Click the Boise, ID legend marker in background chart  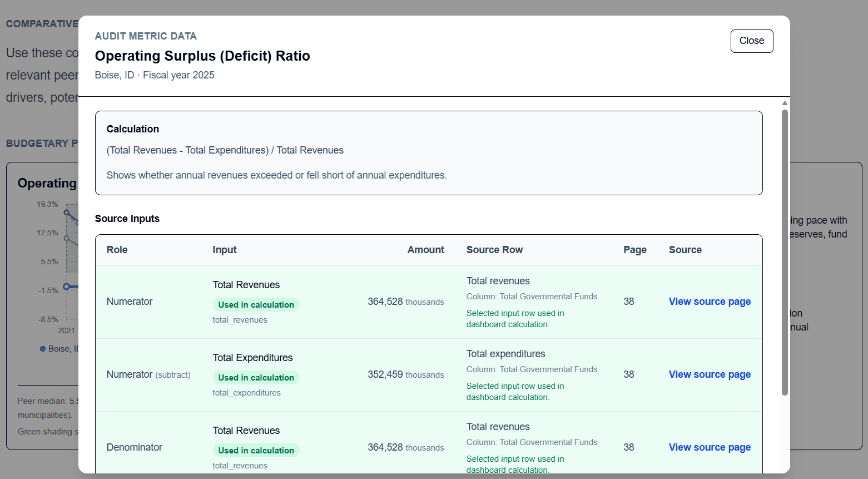pyautogui.click(x=43, y=349)
